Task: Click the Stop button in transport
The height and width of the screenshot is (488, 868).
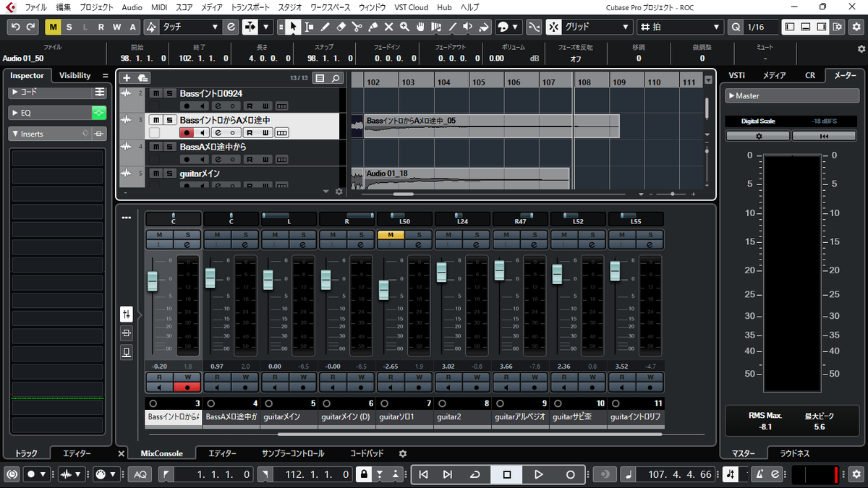Action: [507, 474]
